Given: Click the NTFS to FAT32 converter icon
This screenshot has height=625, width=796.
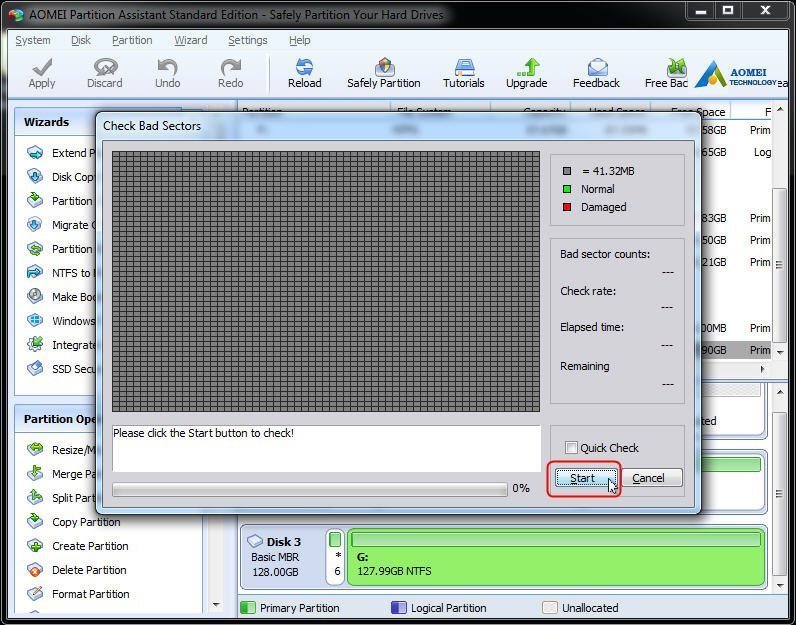Looking at the screenshot, I should coord(35,272).
